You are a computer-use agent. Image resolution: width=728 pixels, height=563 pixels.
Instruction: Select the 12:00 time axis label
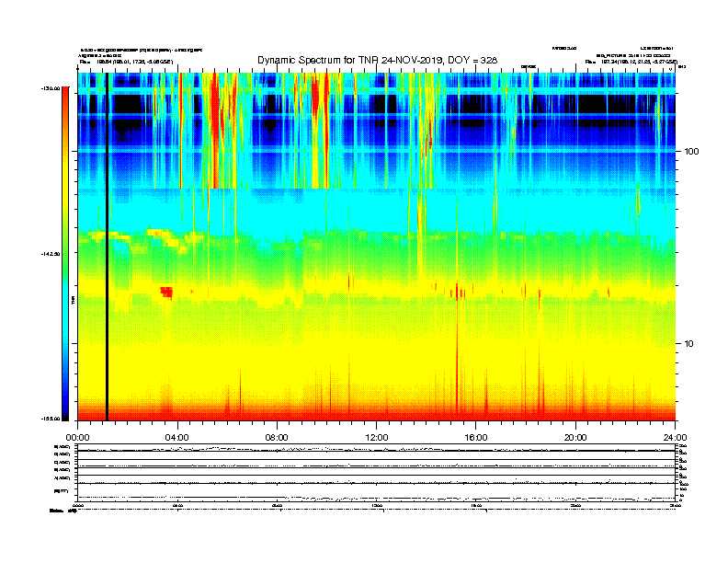(377, 438)
